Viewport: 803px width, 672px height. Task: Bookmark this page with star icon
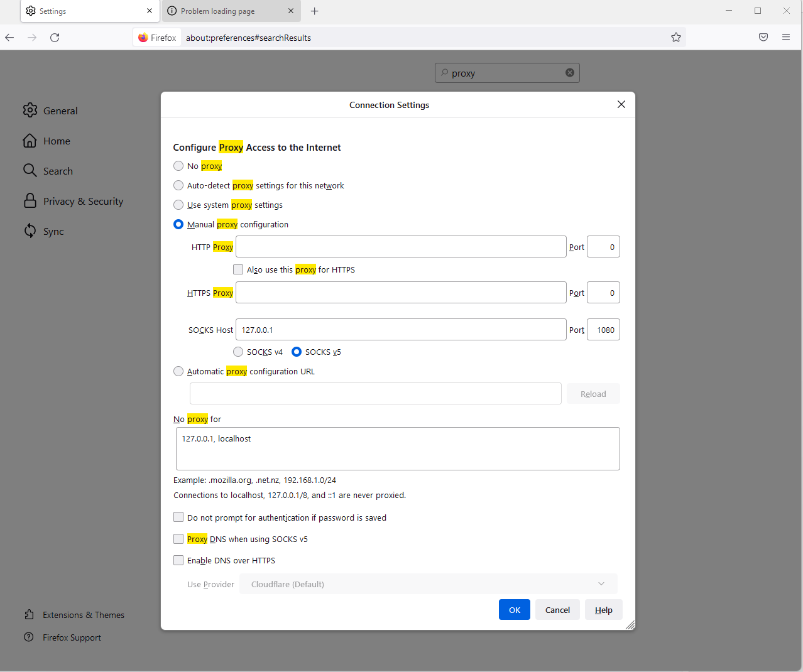(x=676, y=38)
